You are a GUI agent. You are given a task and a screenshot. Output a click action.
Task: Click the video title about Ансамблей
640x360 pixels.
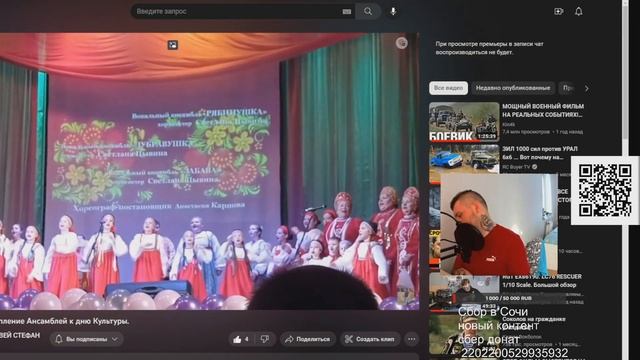(64, 321)
